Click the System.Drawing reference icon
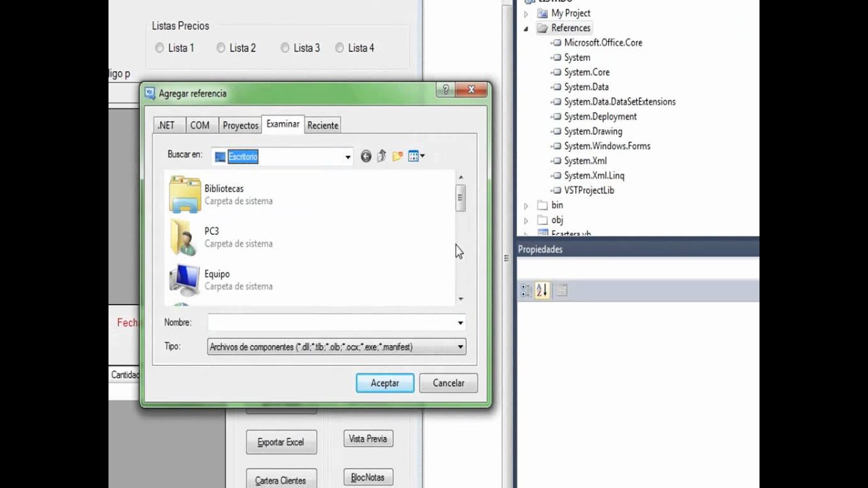Viewport: 868px width, 488px height. 556,131
